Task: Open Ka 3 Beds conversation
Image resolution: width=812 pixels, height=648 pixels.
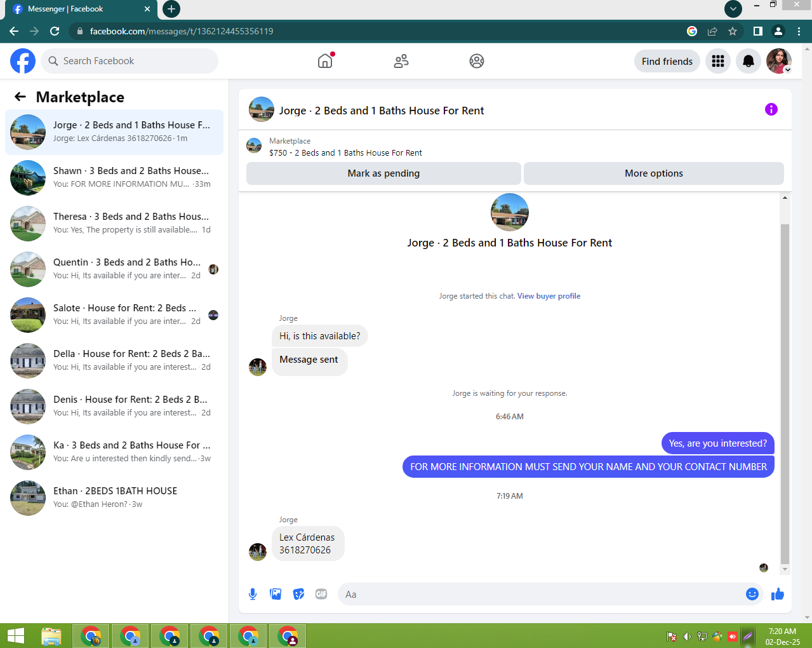Action: [114, 452]
